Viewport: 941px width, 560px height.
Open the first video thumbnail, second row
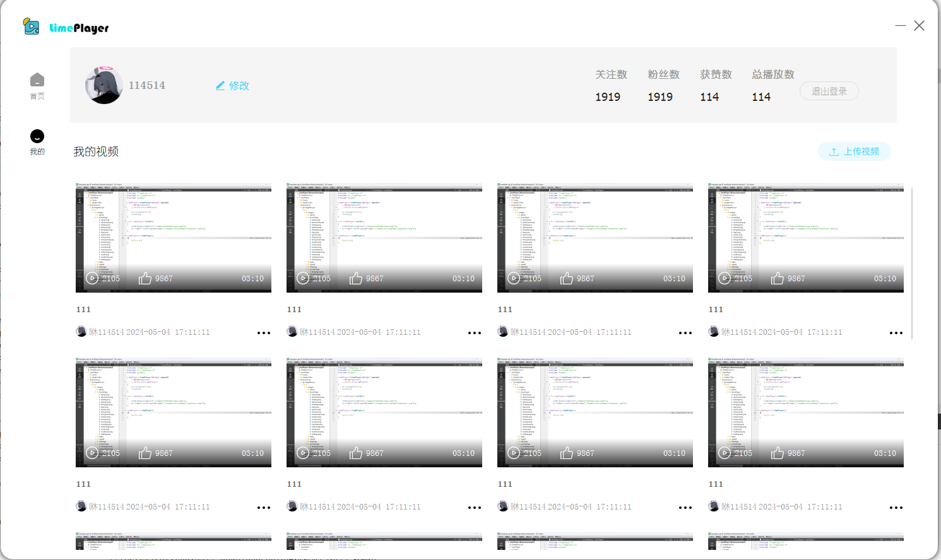point(174,412)
